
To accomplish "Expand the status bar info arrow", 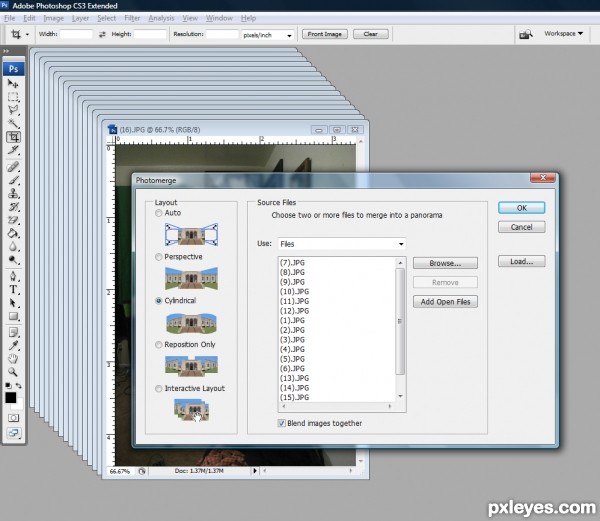I will pos(254,471).
